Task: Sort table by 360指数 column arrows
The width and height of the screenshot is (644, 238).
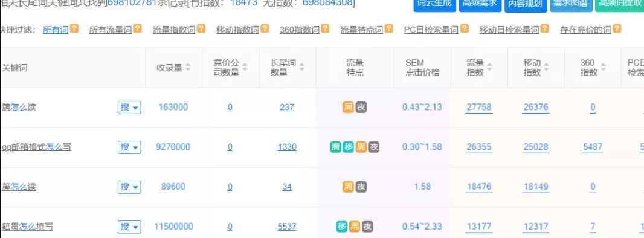Action: [x=603, y=67]
